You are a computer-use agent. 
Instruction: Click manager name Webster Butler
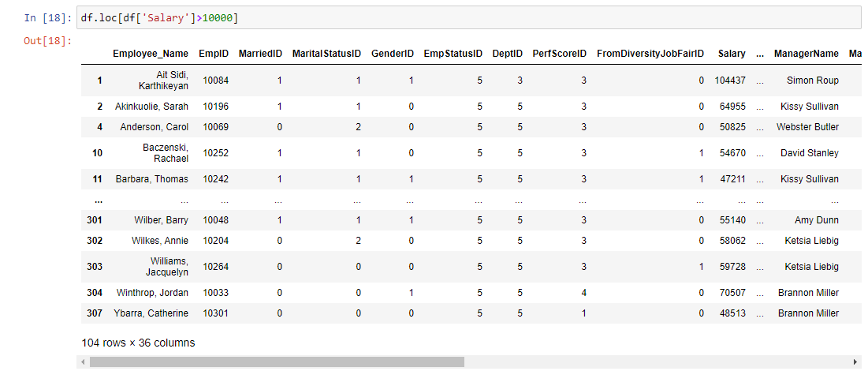click(x=807, y=127)
